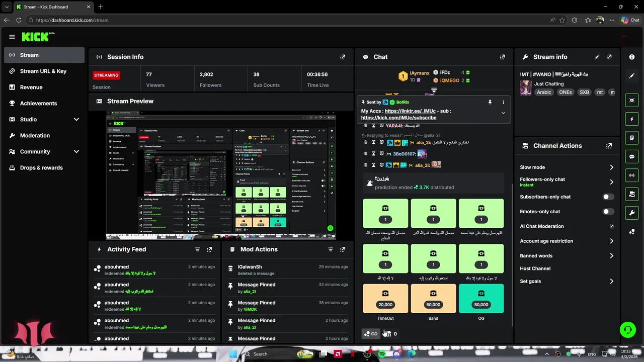Viewport: 644px width, 362px height.
Task: Redeem the TimeOut 20,000 reward
Action: [385, 299]
